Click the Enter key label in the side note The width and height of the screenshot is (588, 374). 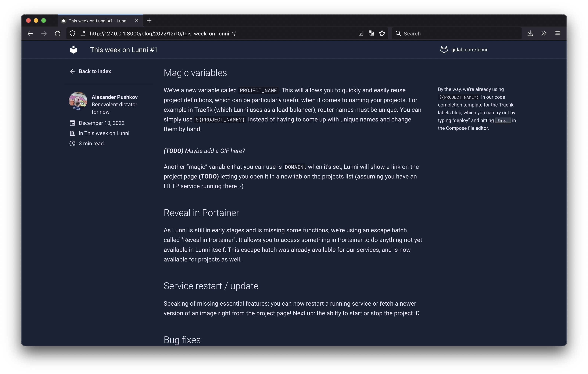click(503, 120)
